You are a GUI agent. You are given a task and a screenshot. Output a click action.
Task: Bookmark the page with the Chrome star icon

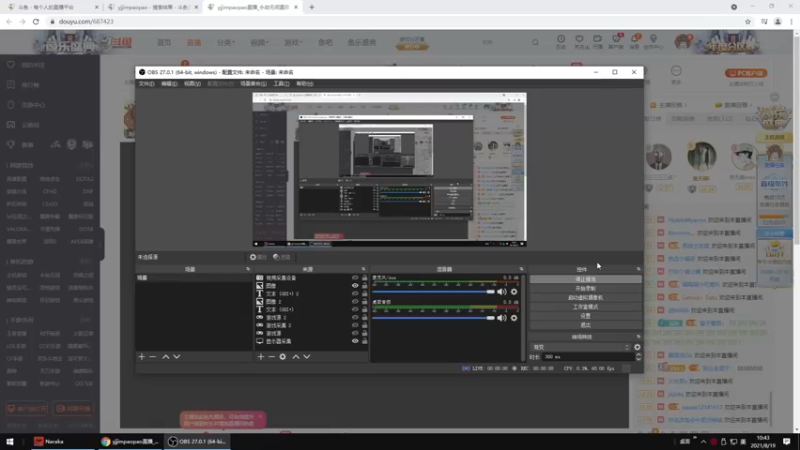[748, 22]
